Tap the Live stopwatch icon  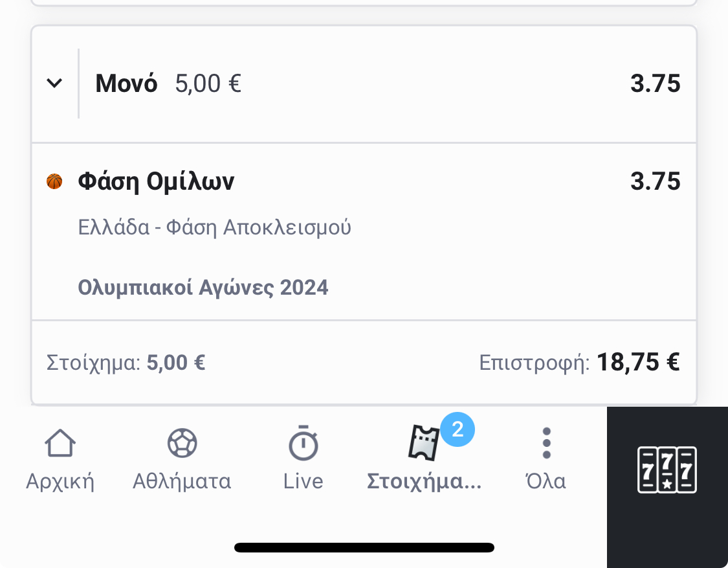click(303, 444)
